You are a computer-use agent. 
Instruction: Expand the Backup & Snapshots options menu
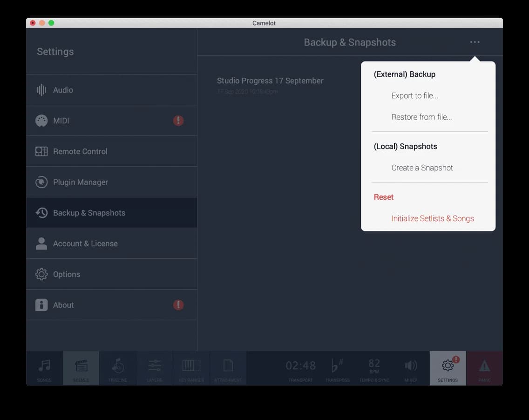coord(475,42)
